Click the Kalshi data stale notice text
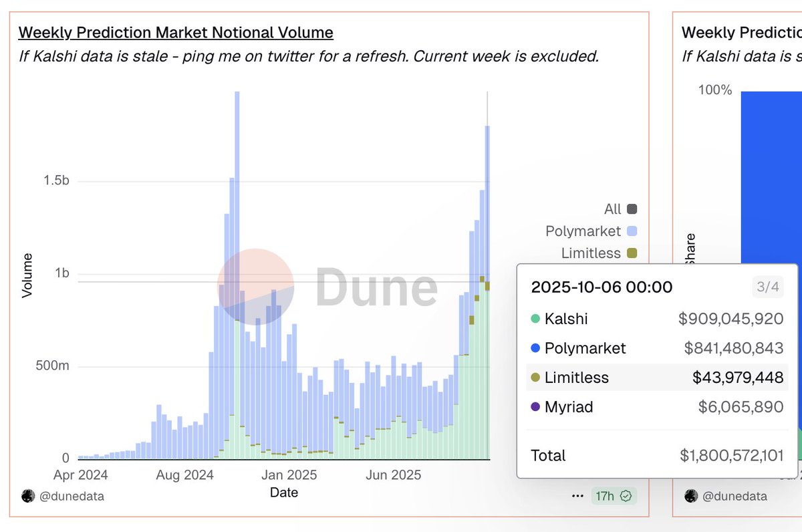Image resolution: width=802 pixels, height=532 pixels. point(308,56)
